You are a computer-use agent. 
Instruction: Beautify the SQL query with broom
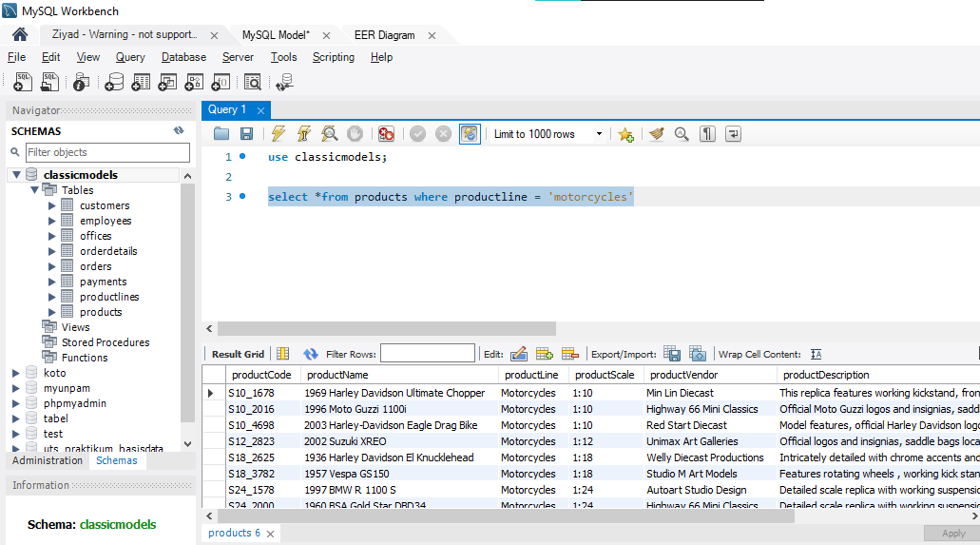656,133
